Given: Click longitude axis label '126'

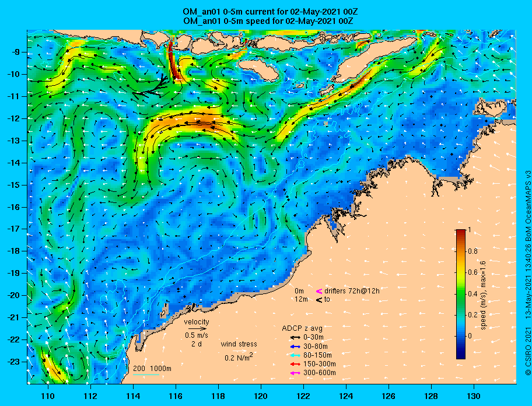Looking at the screenshot, I should point(388,396).
